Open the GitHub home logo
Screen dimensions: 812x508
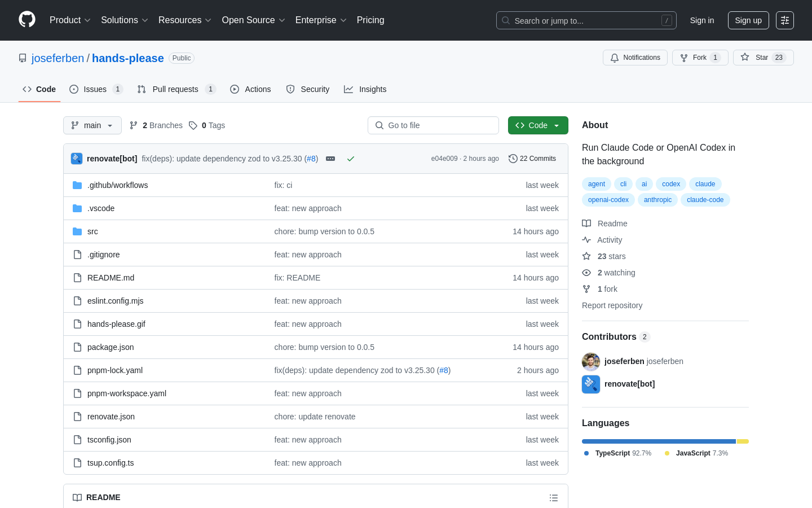point(27,20)
